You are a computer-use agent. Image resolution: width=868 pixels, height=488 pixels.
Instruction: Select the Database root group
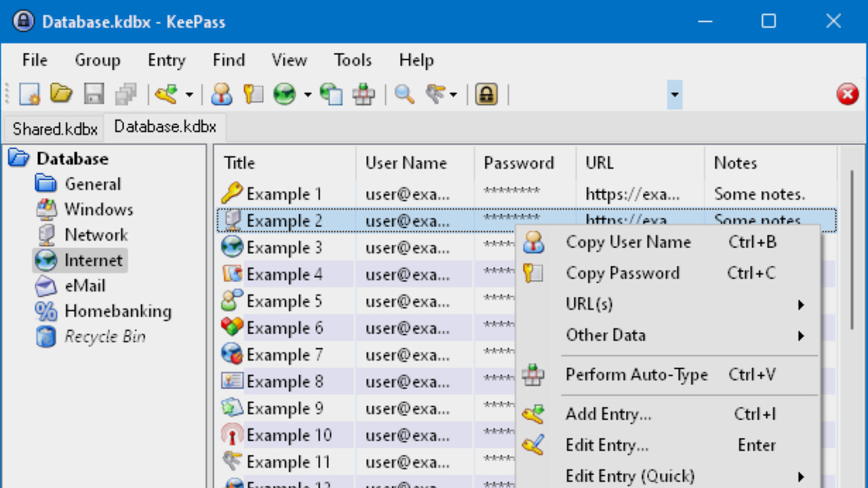(72, 159)
